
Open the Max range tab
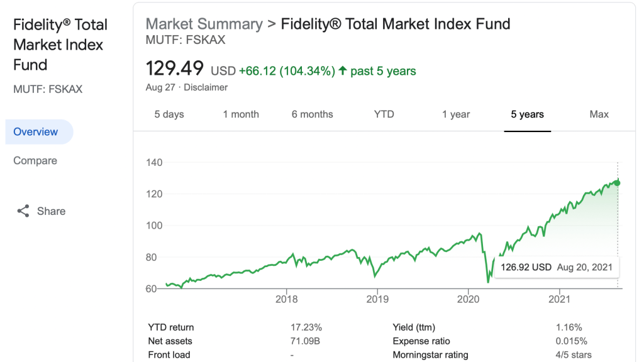[599, 114]
